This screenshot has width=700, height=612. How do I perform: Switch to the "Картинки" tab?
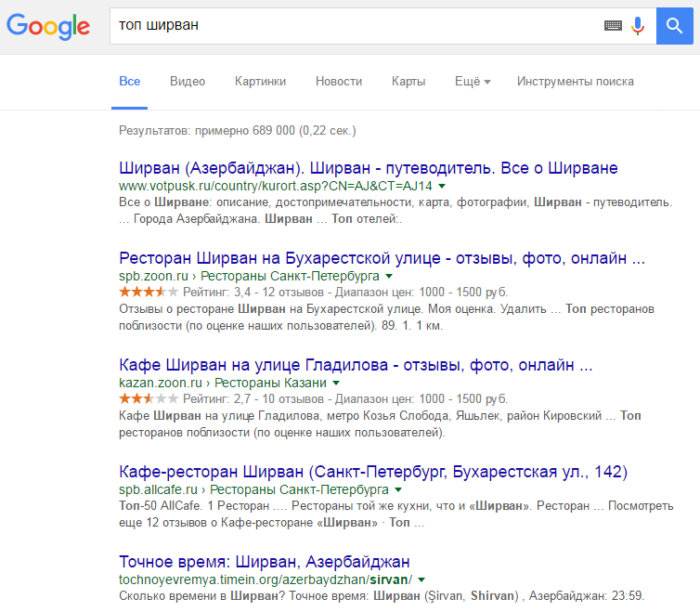point(260,82)
